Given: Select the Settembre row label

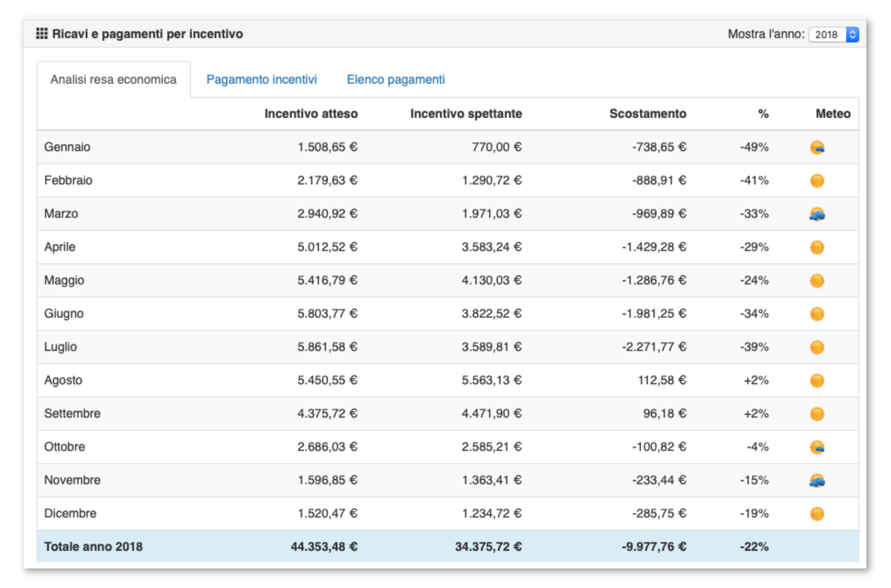Looking at the screenshot, I should [x=72, y=413].
